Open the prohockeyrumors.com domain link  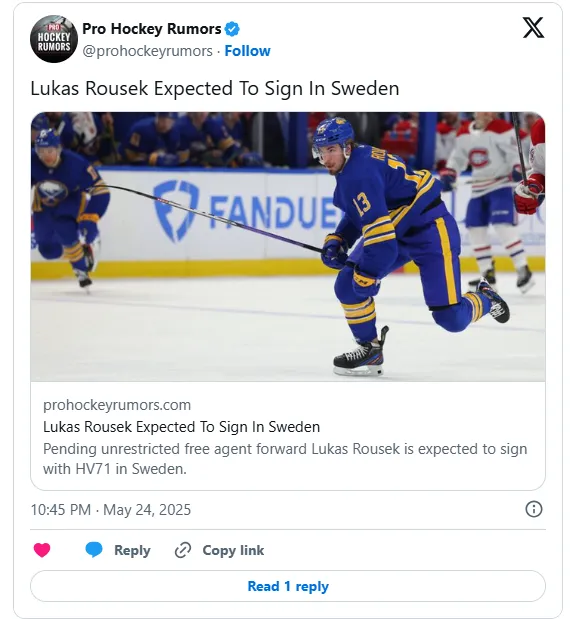point(117,405)
